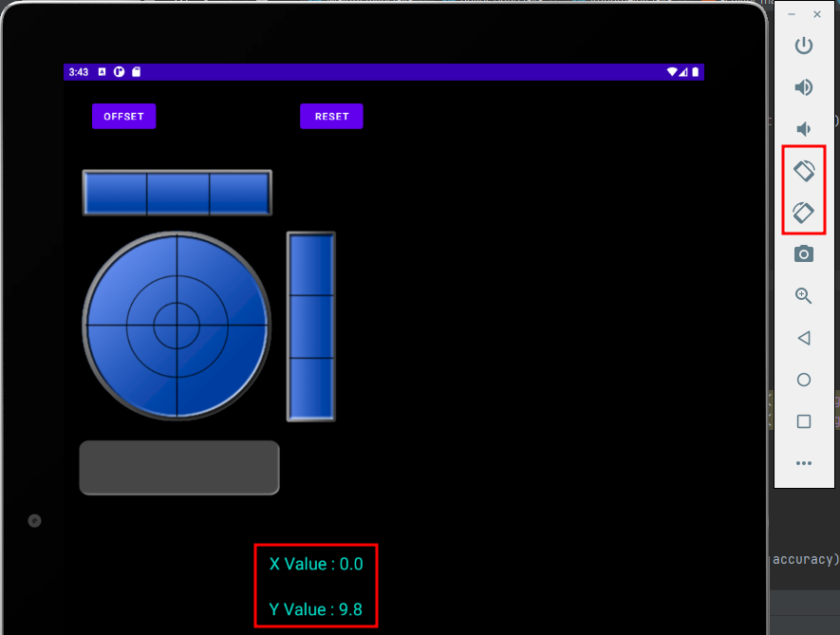This screenshot has width=840, height=635.
Task: Minimize the emulator toolbar window
Action: (792, 14)
